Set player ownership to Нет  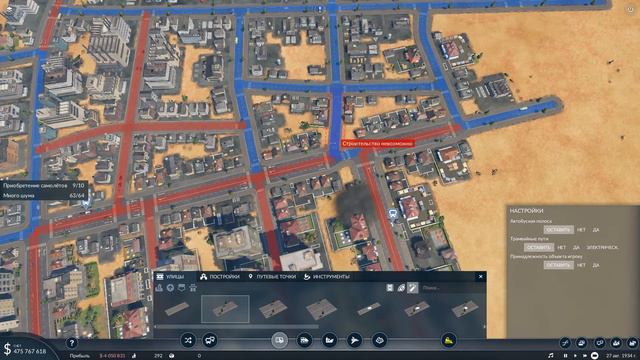(581, 265)
